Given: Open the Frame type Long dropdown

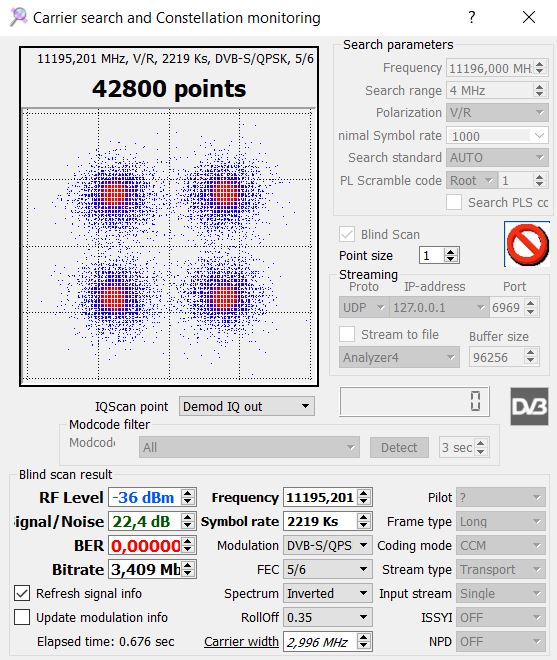Looking at the screenshot, I should [x=501, y=522].
